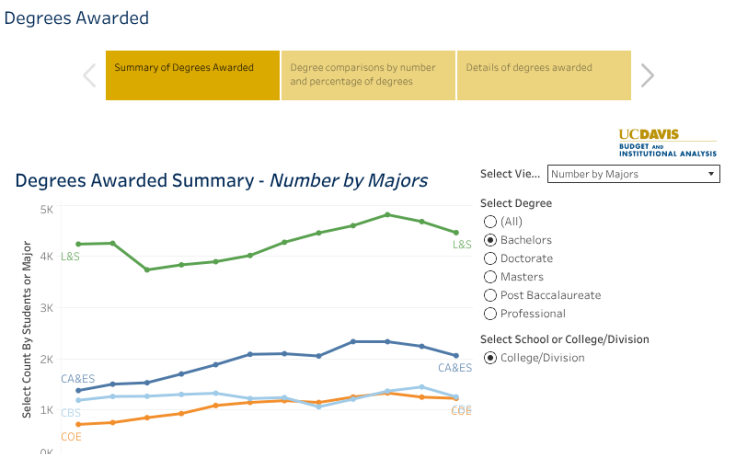736x454 pixels.
Task: Click the green L&S label at left
Action: [x=70, y=256]
